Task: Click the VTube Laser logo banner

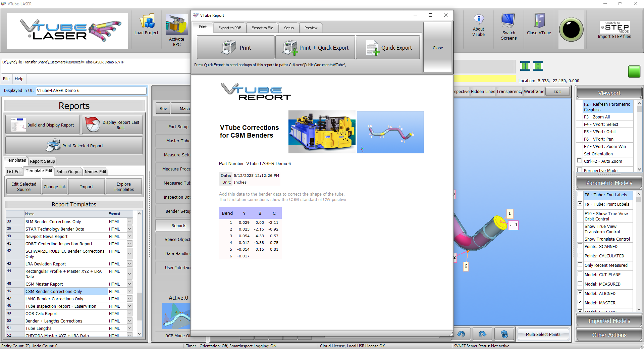Action: (67, 31)
